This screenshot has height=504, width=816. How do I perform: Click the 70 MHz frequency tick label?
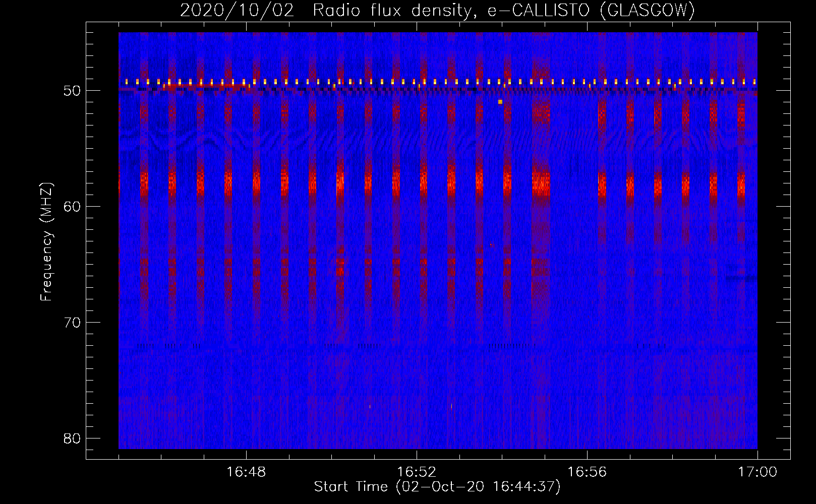pos(73,323)
